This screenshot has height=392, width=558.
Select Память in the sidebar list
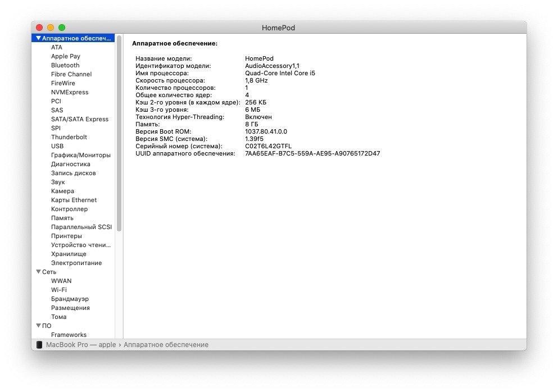pyautogui.click(x=62, y=218)
